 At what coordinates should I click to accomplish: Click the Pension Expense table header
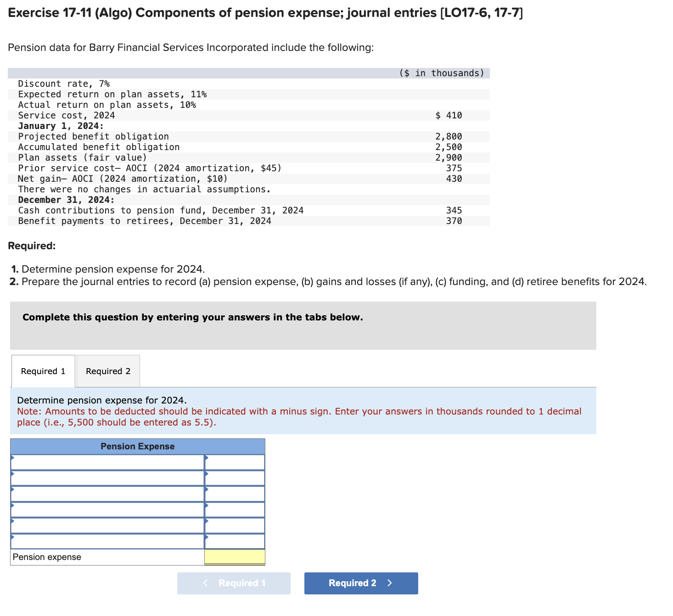137,446
